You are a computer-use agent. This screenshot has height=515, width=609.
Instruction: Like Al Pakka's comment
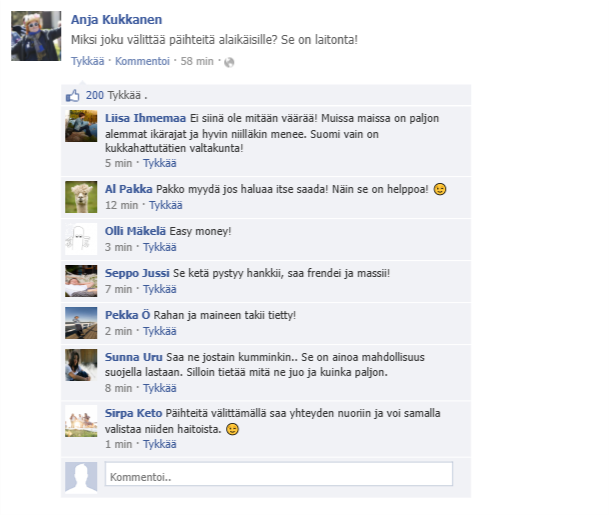(166, 205)
